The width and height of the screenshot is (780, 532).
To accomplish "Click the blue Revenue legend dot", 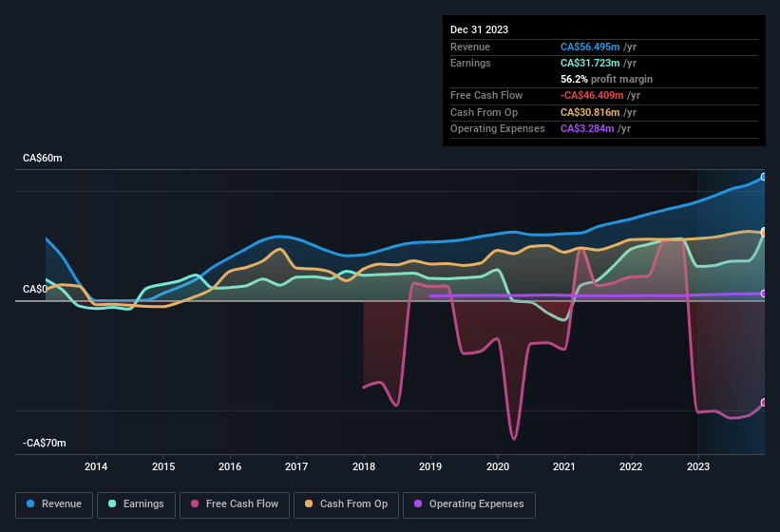I will (x=31, y=504).
